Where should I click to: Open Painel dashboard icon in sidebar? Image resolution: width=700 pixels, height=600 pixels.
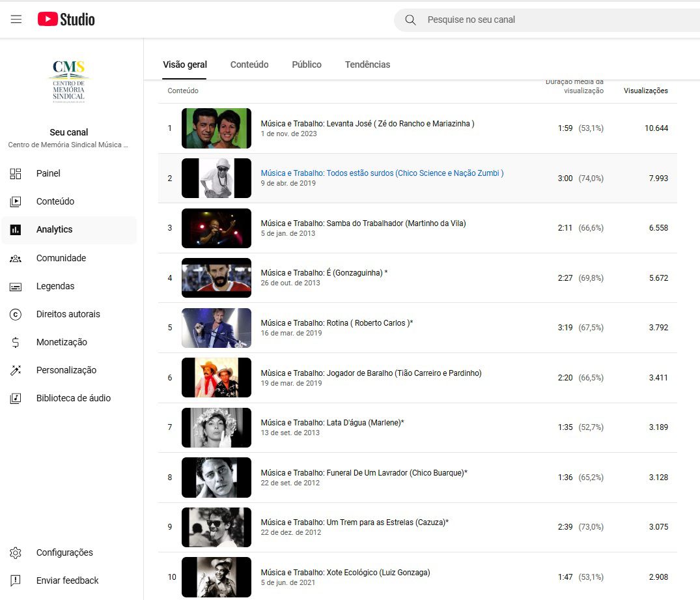pos(16,173)
